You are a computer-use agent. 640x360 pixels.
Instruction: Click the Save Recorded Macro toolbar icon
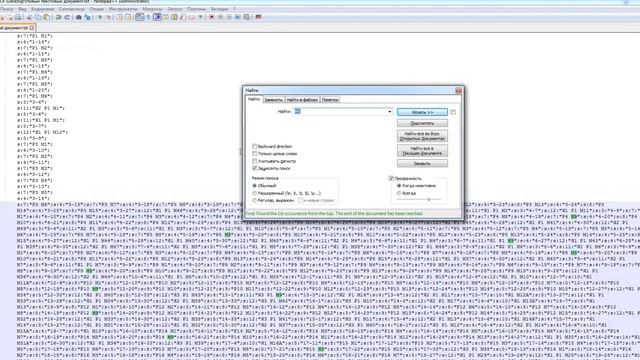[247, 17]
